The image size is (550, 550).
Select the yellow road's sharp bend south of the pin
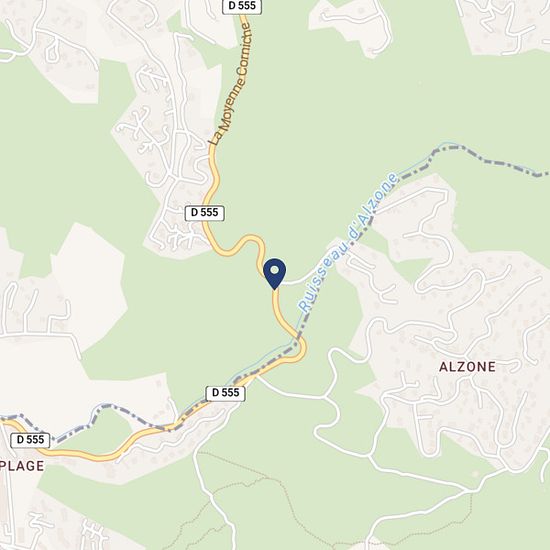pos(299,349)
